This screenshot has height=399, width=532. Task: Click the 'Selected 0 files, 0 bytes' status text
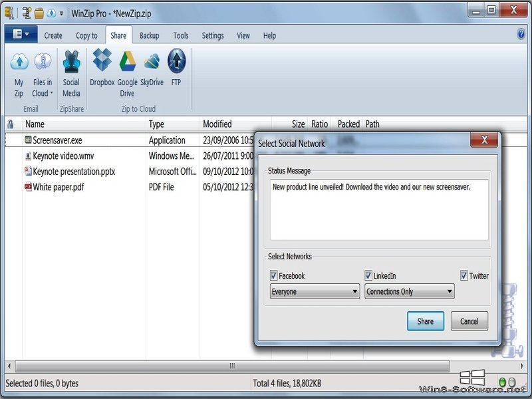coord(42,384)
